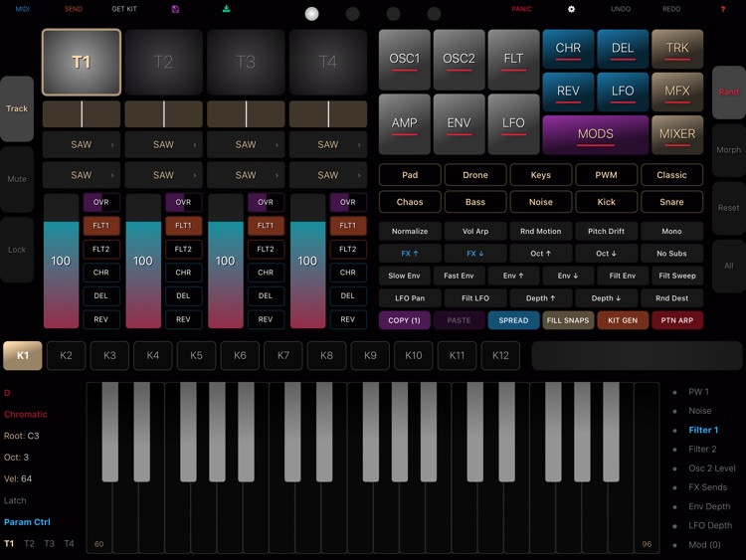Open T3 second oscillator SAW waveform selector
Screen dimensions: 746x560
click(246, 175)
